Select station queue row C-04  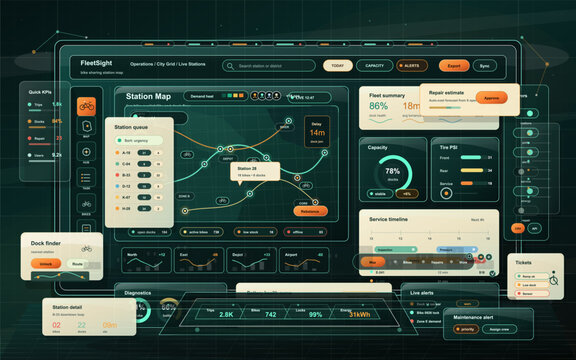pos(139,164)
